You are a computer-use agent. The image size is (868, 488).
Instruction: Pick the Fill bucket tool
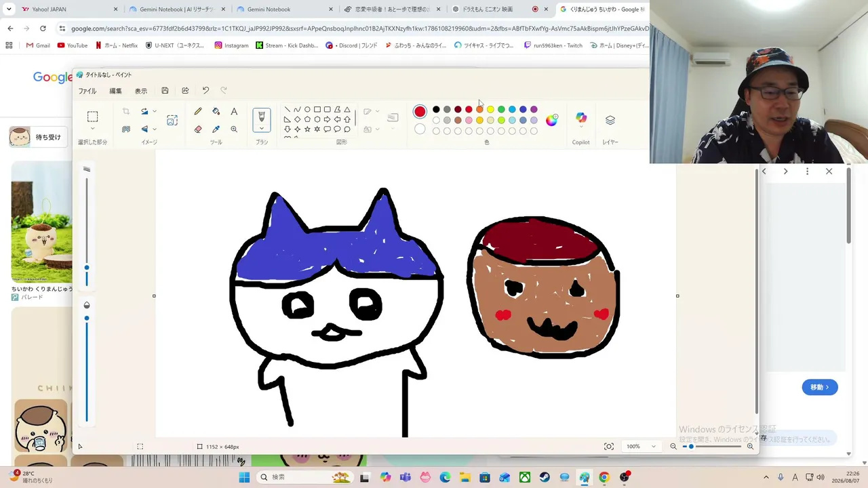216,111
